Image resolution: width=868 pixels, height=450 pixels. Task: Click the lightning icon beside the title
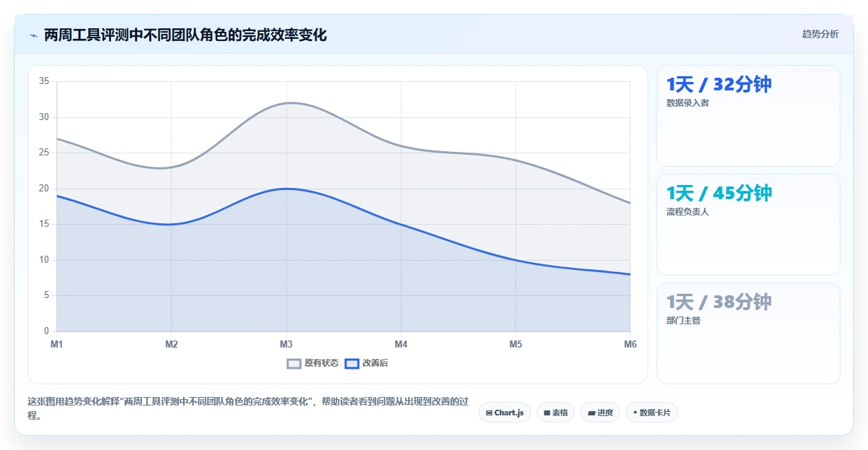(x=33, y=35)
